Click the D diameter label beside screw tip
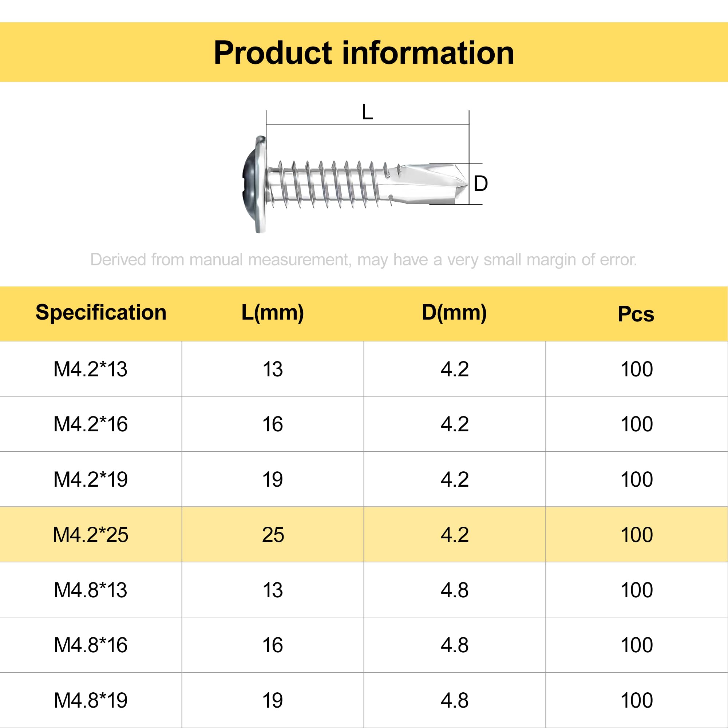728x728 pixels. coord(480,184)
